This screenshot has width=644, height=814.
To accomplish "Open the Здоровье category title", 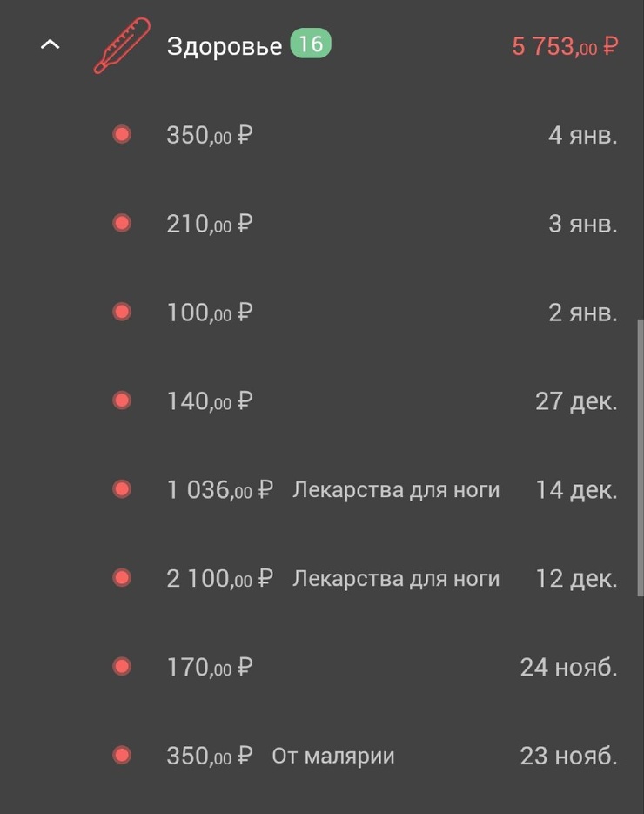I will (x=225, y=46).
